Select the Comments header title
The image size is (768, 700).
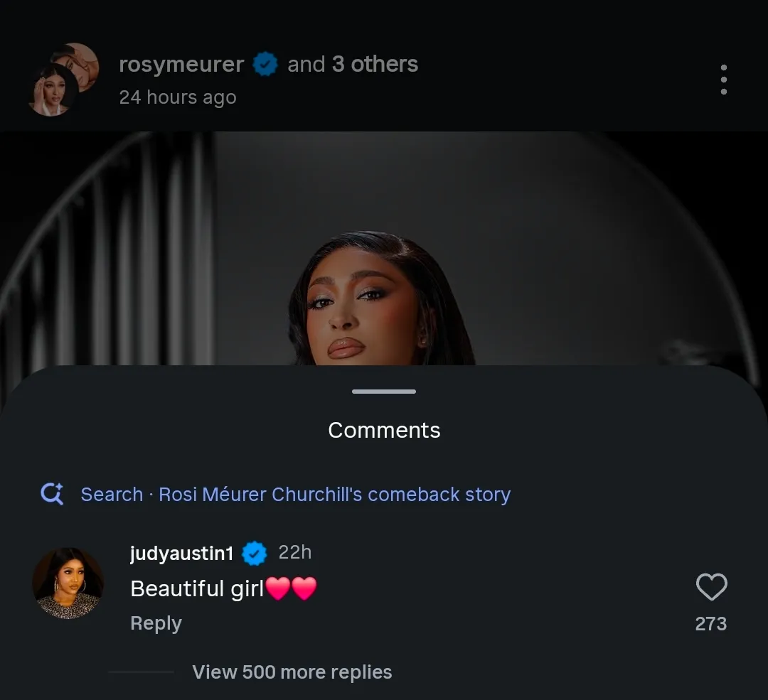click(x=384, y=430)
